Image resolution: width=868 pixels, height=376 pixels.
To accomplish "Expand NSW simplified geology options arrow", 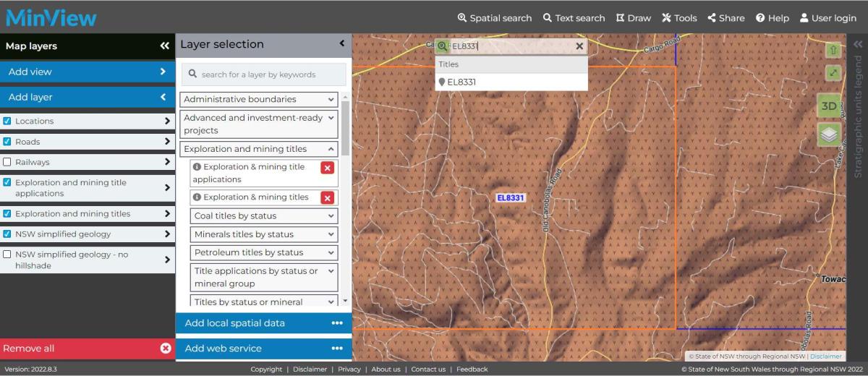I will 167,234.
